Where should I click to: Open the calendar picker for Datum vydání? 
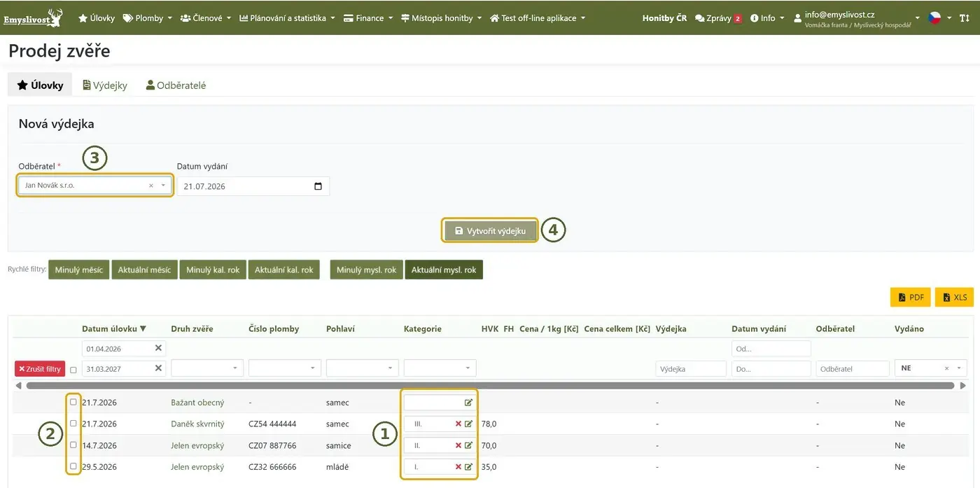[x=318, y=186]
